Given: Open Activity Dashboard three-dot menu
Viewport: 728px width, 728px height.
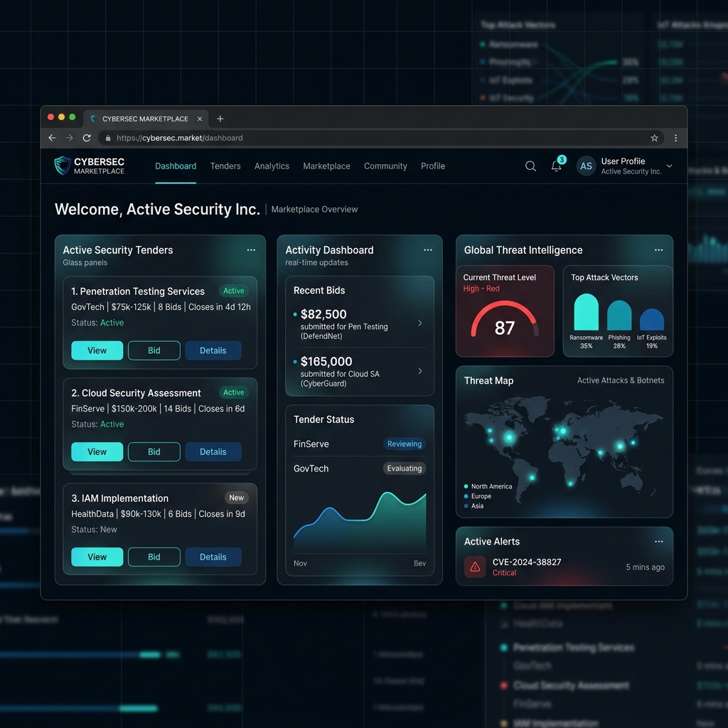Looking at the screenshot, I should [x=427, y=250].
